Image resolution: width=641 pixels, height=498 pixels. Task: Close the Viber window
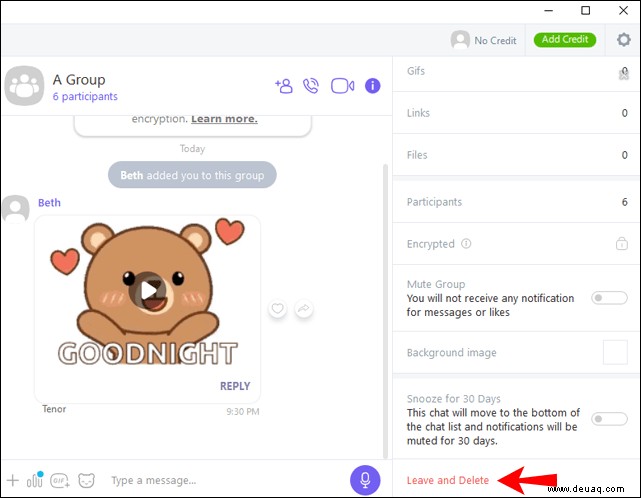[x=623, y=11]
